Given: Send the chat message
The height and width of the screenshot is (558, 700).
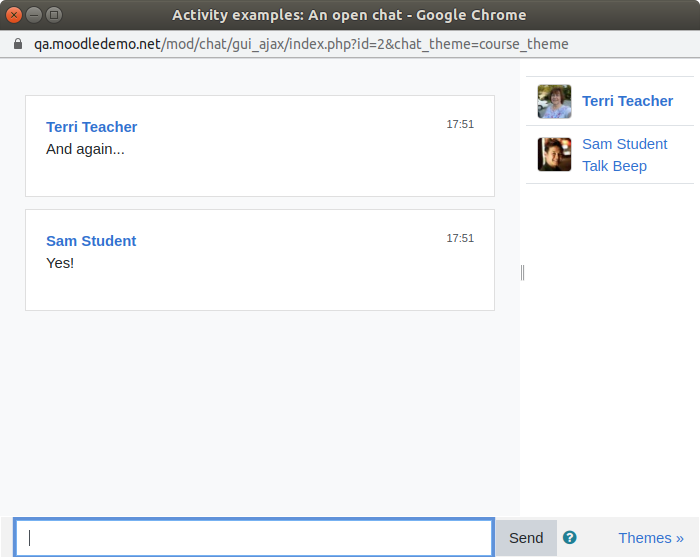Looking at the screenshot, I should [x=526, y=538].
